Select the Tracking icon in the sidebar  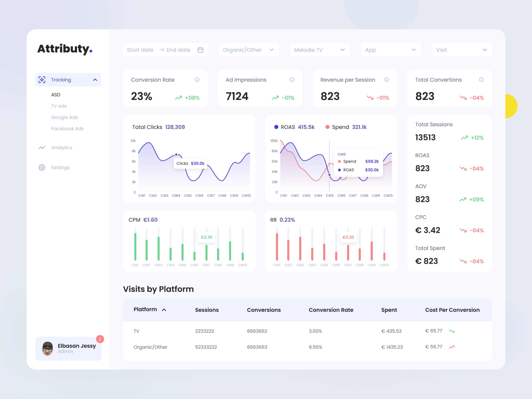pyautogui.click(x=42, y=80)
